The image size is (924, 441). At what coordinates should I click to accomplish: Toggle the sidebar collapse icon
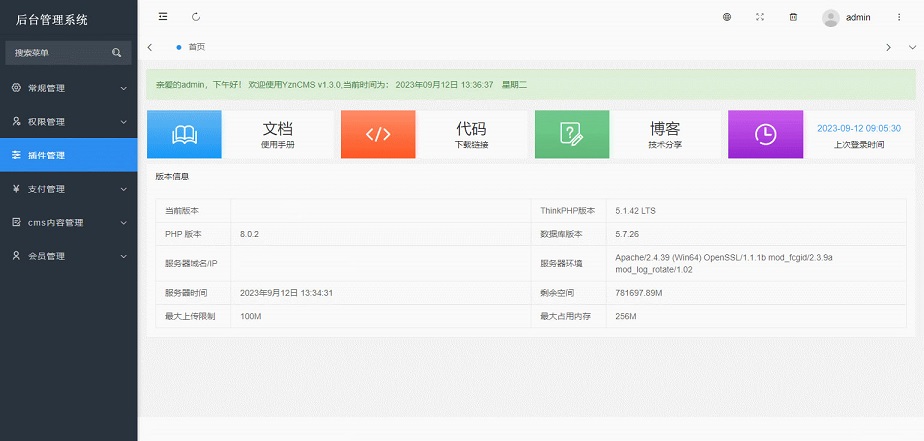163,17
